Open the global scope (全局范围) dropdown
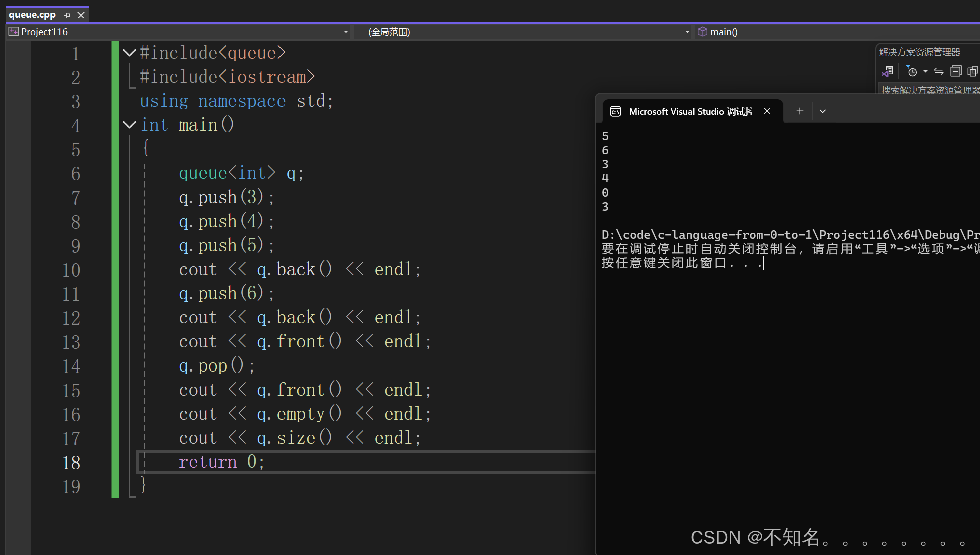Image resolution: width=980 pixels, height=555 pixels. coord(687,32)
